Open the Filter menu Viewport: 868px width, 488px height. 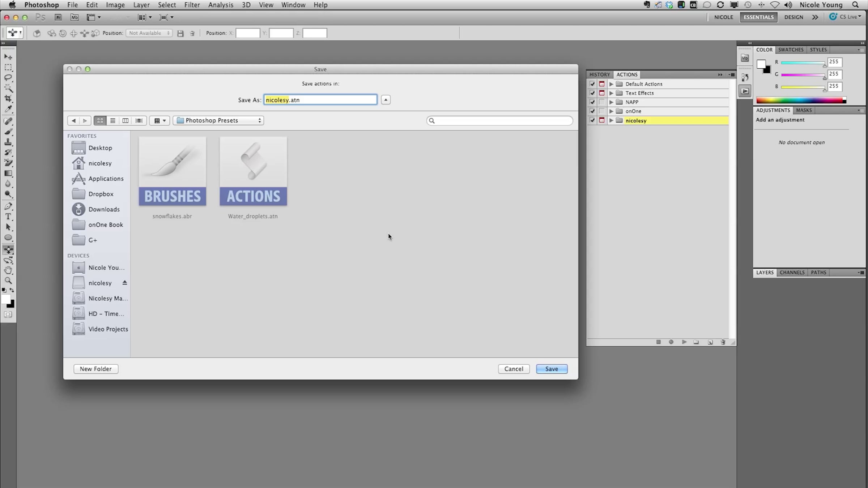(192, 5)
